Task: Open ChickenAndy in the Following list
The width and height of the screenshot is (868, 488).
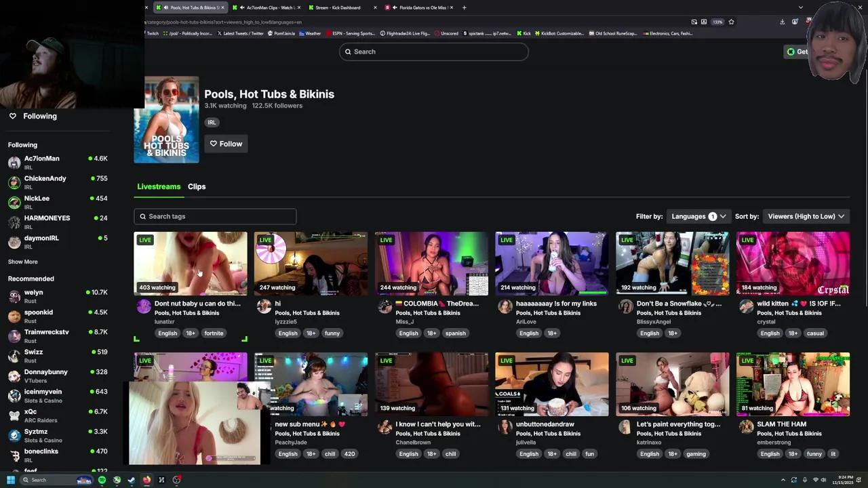Action: [58, 182]
